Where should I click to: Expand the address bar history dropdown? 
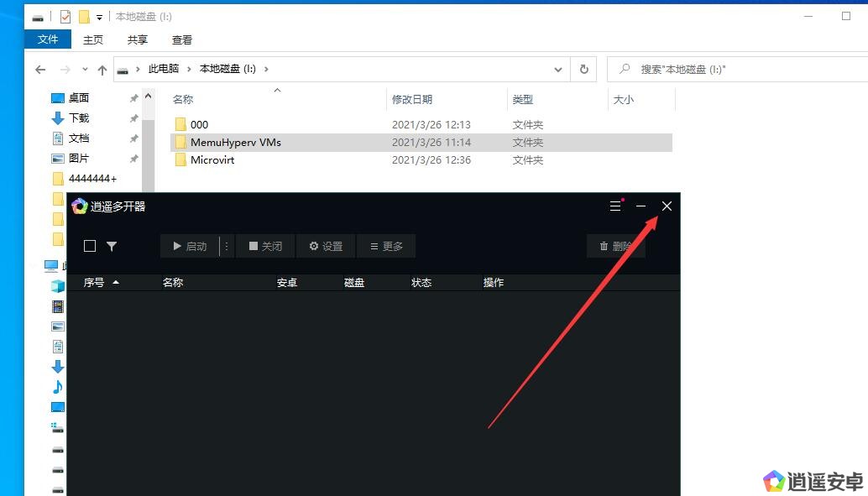pyautogui.click(x=558, y=70)
